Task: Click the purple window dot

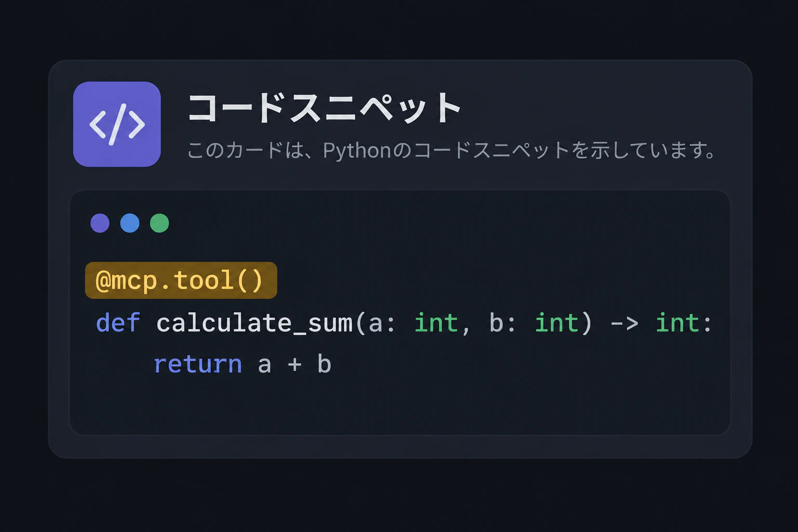Action: pyautogui.click(x=100, y=223)
